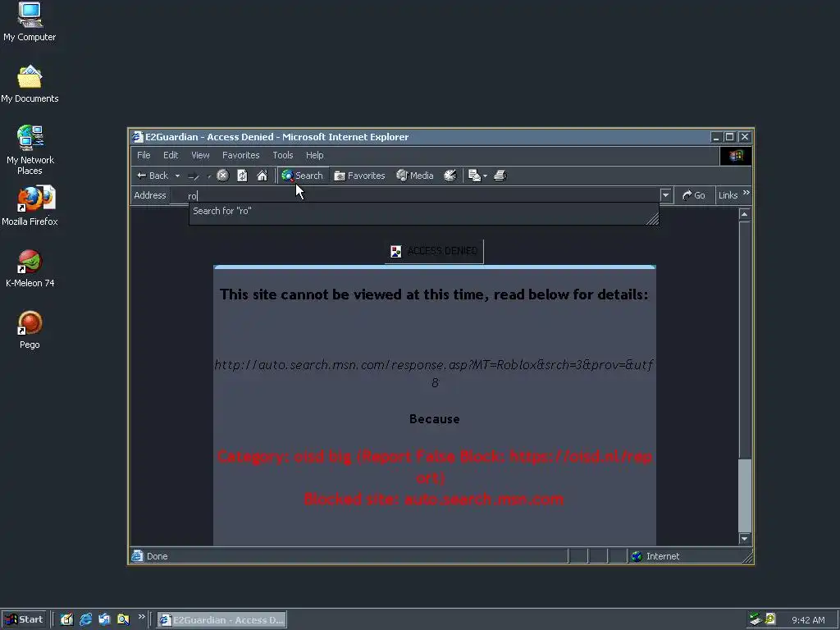Select the E2Guardian taskbar button

[x=221, y=620]
